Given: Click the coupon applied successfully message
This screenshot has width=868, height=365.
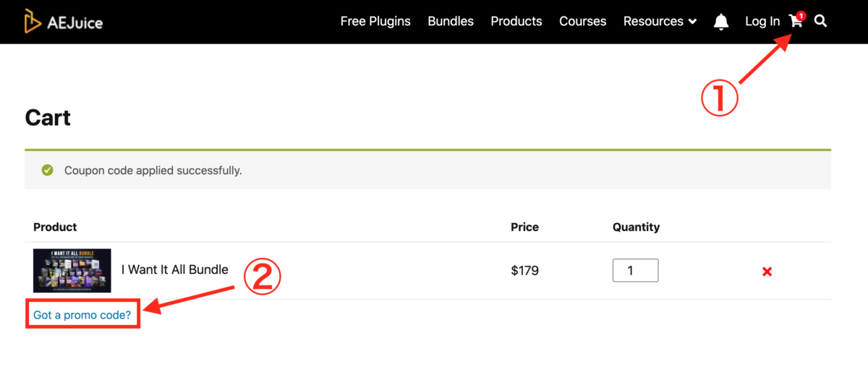Looking at the screenshot, I should pyautogui.click(x=153, y=171).
